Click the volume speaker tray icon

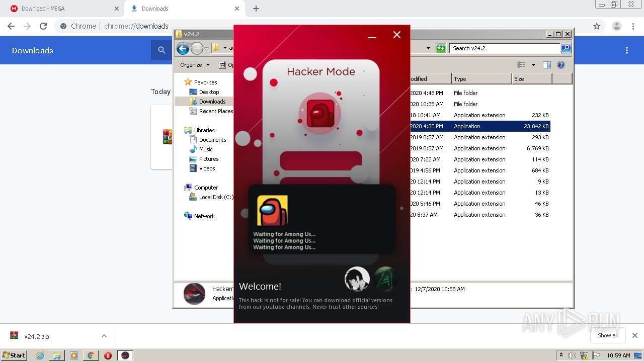pos(572,355)
